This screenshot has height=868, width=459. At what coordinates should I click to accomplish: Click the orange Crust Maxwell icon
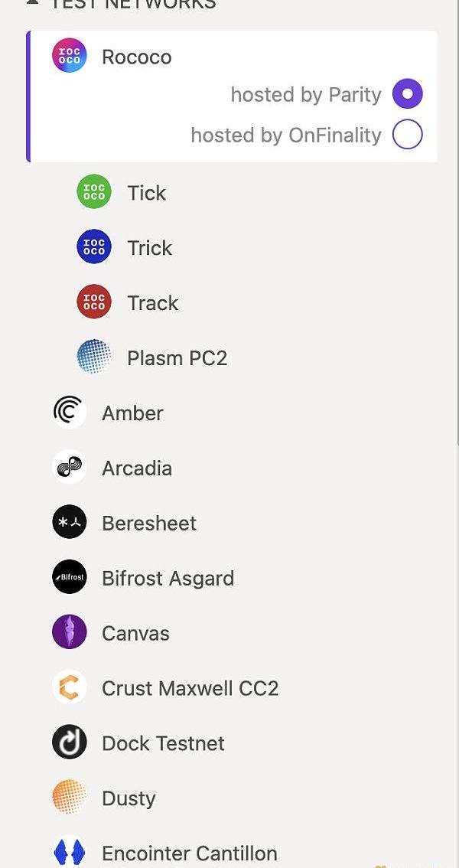[69, 688]
